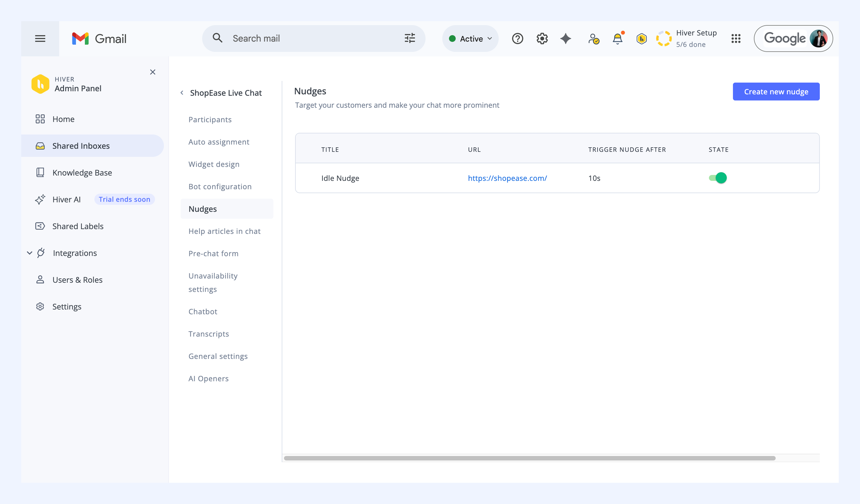Click the URL column header
This screenshot has width=860, height=504.
tap(474, 150)
